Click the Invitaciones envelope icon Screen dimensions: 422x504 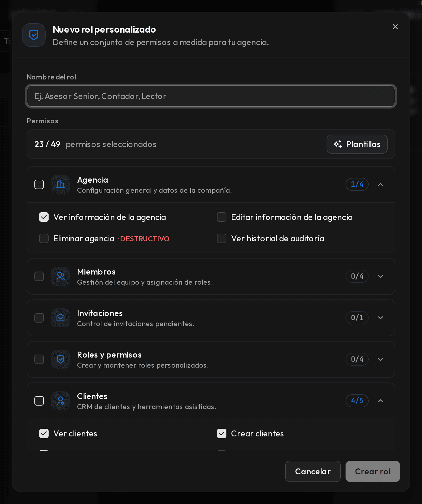click(60, 318)
